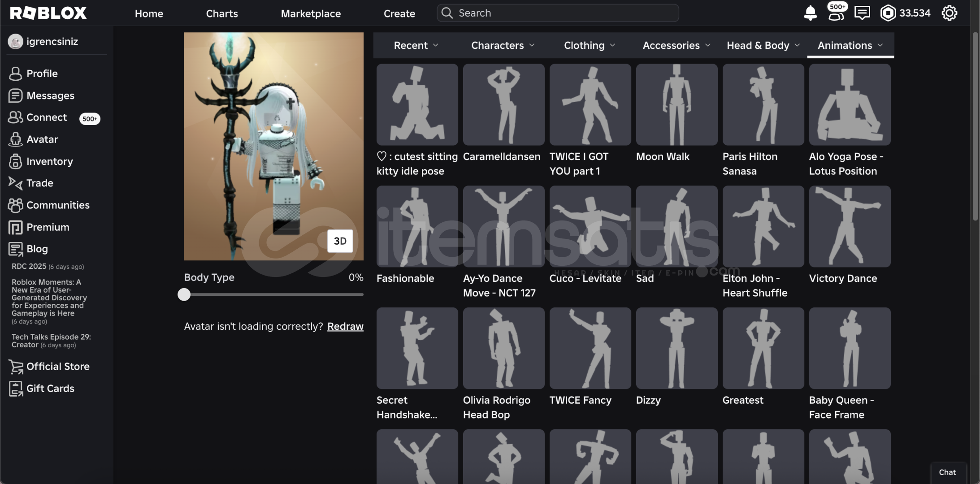This screenshot has height=484, width=980.
Task: Toggle the 3D avatar view
Action: click(340, 241)
